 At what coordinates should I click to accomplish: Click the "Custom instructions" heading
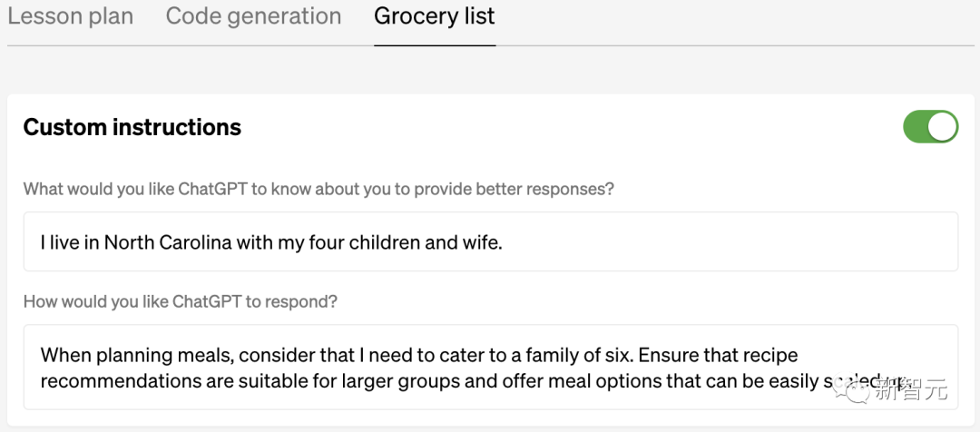[x=132, y=128]
